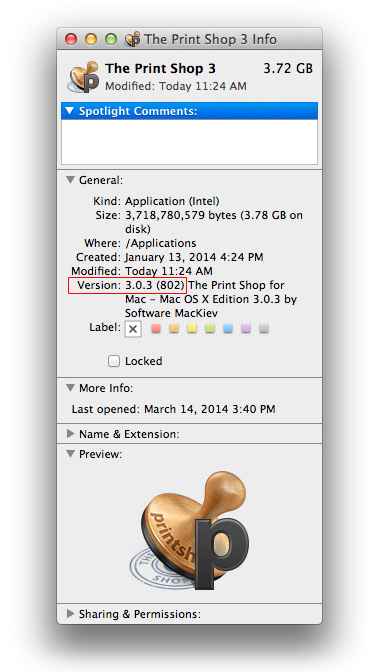Click 'Application (Intel)' kind value

click(x=172, y=201)
